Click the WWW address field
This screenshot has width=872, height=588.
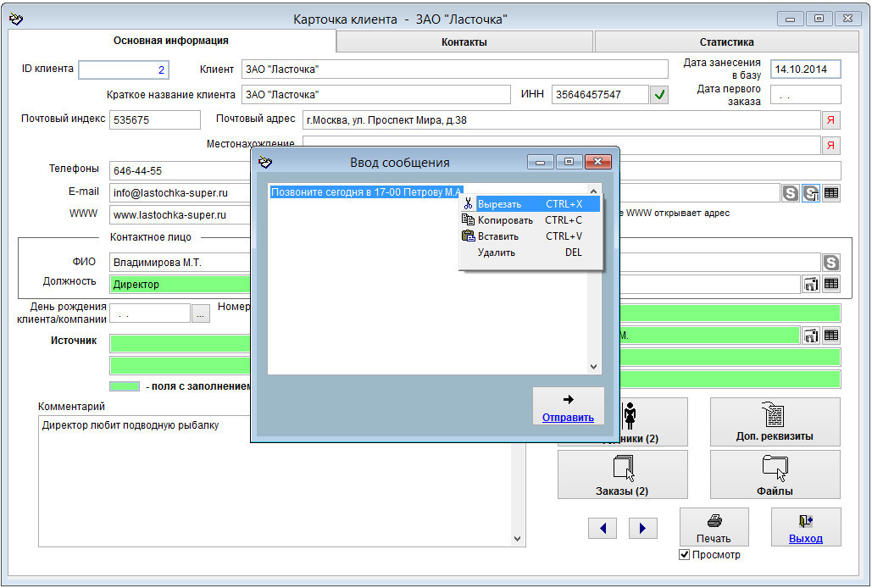(x=181, y=215)
